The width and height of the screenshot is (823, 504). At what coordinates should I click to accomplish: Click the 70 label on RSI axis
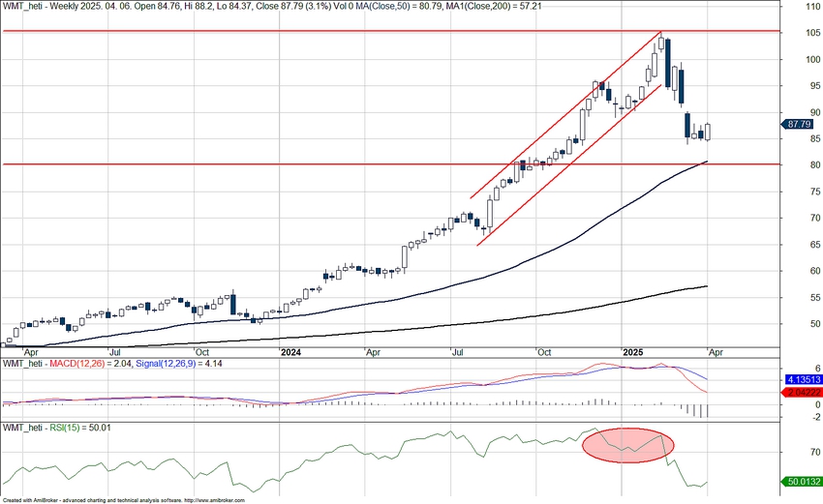pyautogui.click(x=815, y=452)
